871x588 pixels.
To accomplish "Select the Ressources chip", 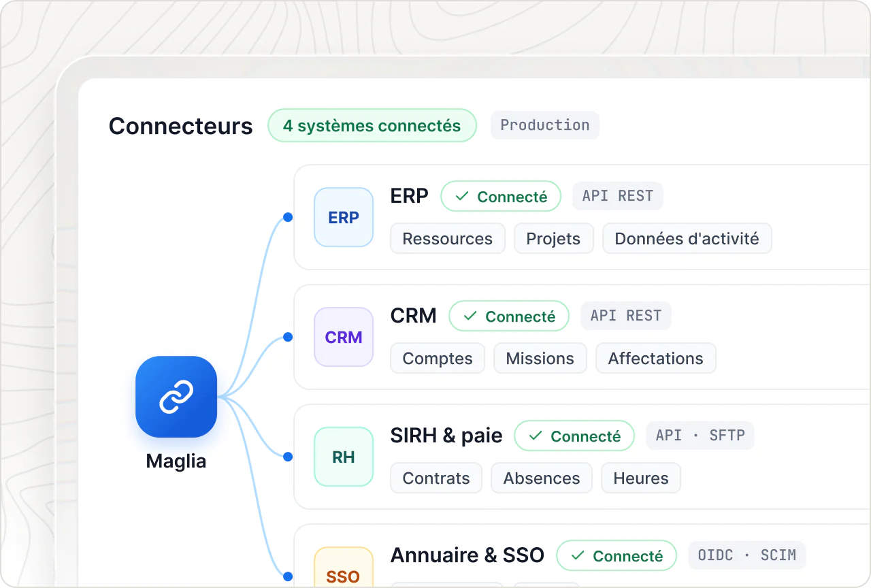I will [x=448, y=239].
